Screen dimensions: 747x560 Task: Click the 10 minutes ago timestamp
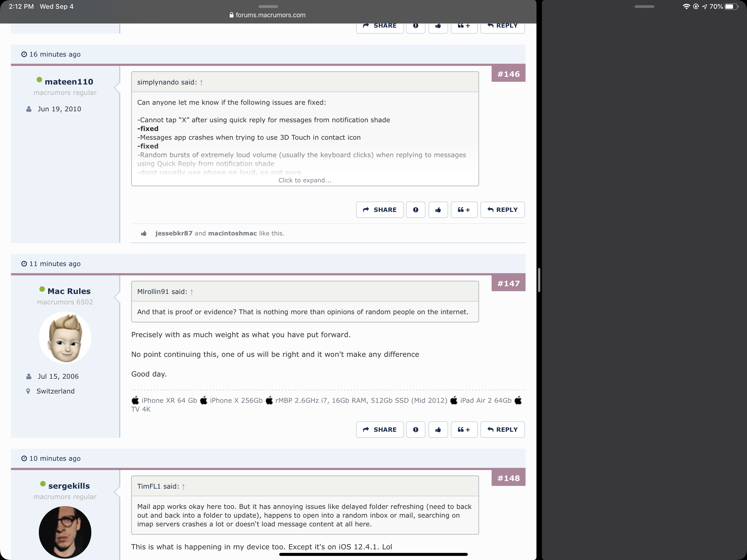[x=55, y=459]
